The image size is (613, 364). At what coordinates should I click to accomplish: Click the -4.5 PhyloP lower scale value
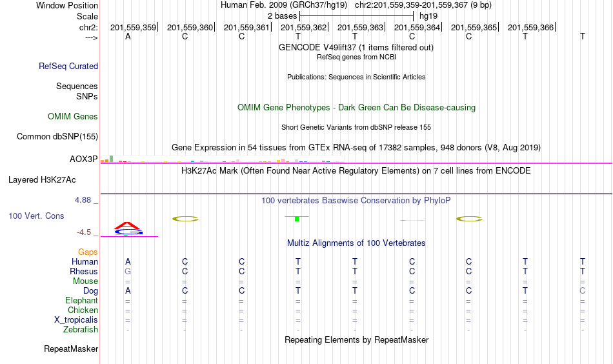coord(84,232)
